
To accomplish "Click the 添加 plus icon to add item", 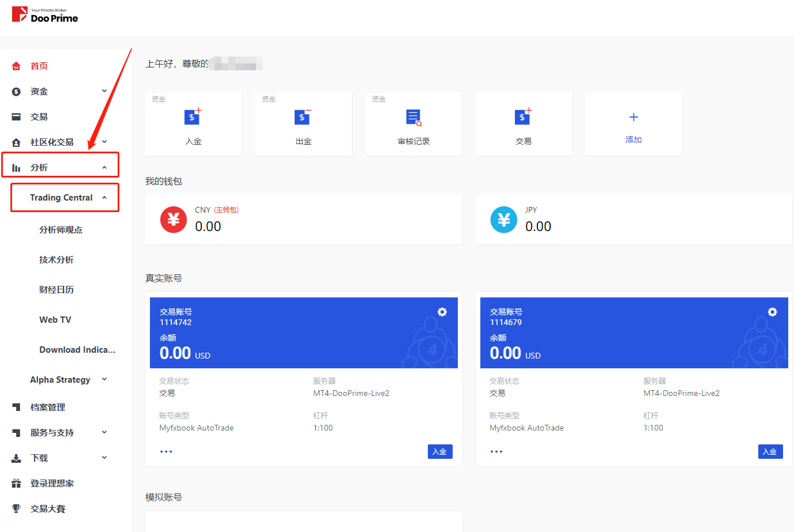I will point(633,116).
